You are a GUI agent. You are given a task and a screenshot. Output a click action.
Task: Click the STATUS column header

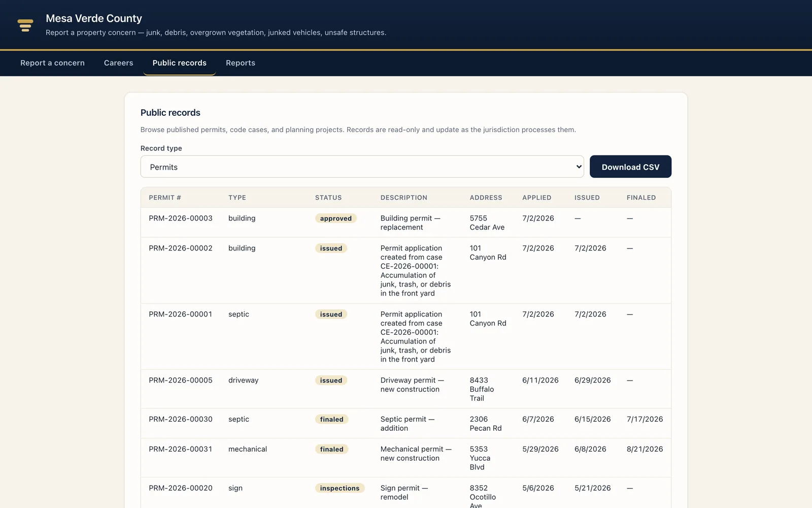point(328,198)
